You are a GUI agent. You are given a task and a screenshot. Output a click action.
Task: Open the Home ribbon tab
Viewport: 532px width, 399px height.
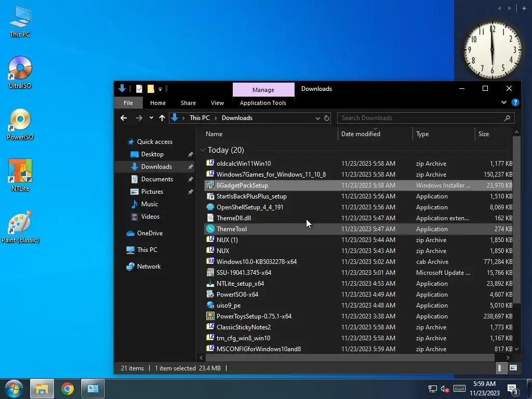pyautogui.click(x=158, y=103)
